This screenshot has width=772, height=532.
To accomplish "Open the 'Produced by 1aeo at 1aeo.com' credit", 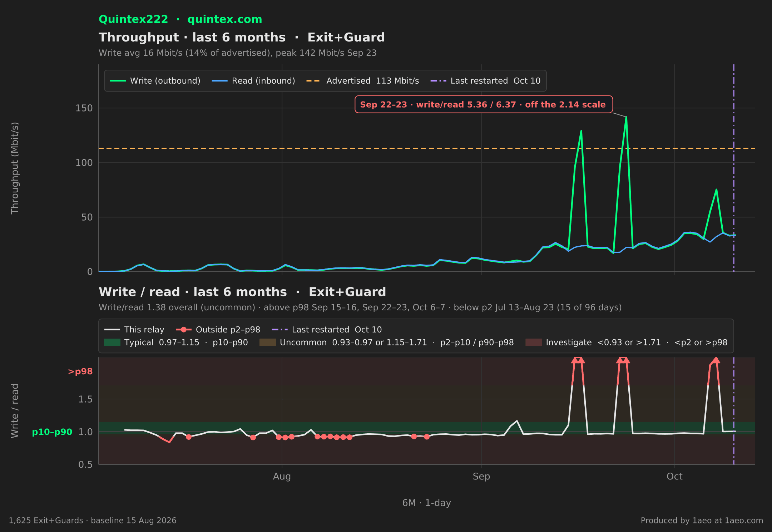I will 702,521.
